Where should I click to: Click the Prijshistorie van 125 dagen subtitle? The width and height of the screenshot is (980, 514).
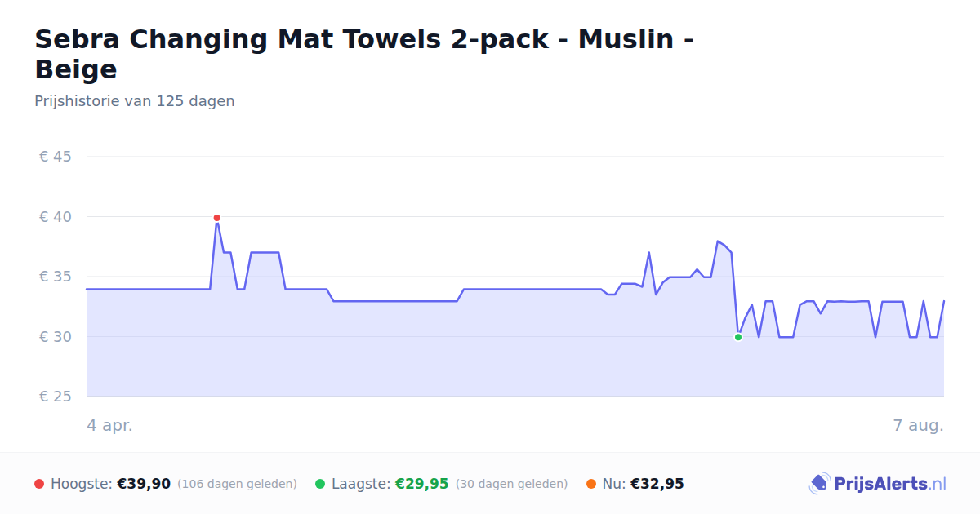point(135,101)
